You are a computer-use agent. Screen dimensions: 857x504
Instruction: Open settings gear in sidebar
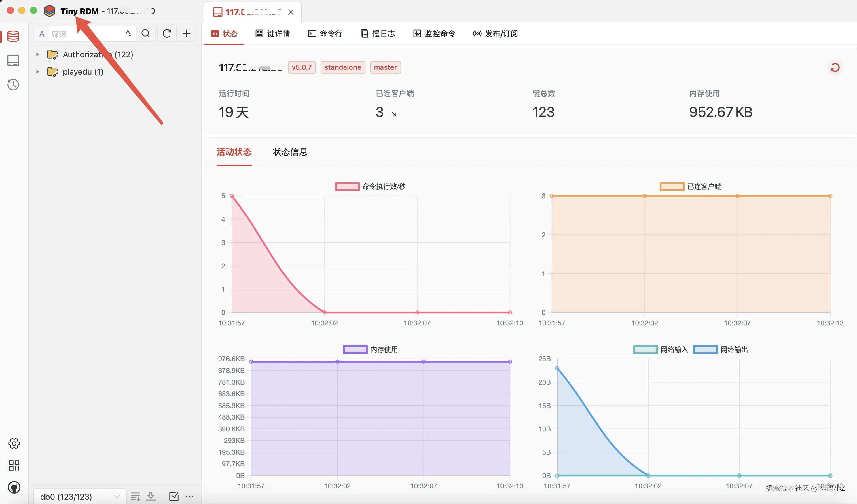[x=14, y=443]
